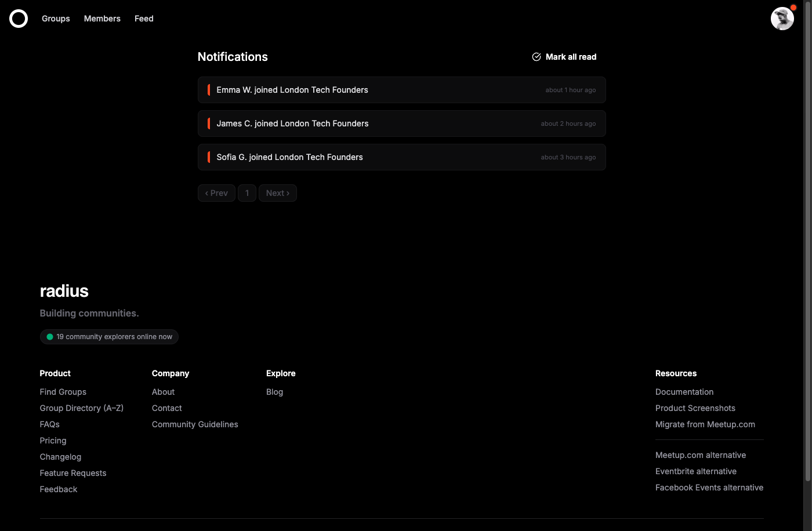Click the red badge on the avatar
Screen dimensions: 812x531
[x=793, y=8]
